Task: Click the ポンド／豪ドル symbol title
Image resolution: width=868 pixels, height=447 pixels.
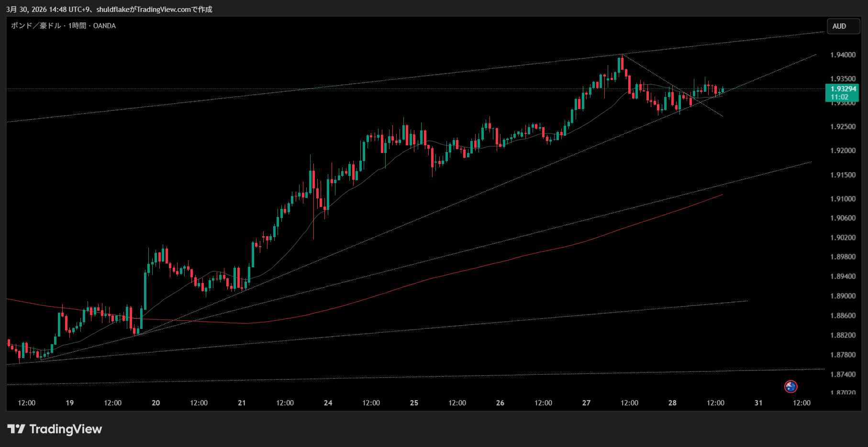Action: click(36, 26)
